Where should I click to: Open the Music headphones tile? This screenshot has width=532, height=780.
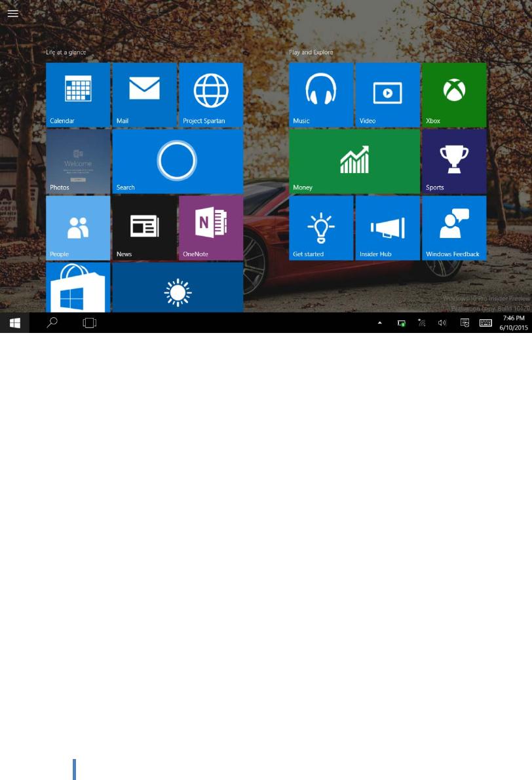pyautogui.click(x=321, y=94)
